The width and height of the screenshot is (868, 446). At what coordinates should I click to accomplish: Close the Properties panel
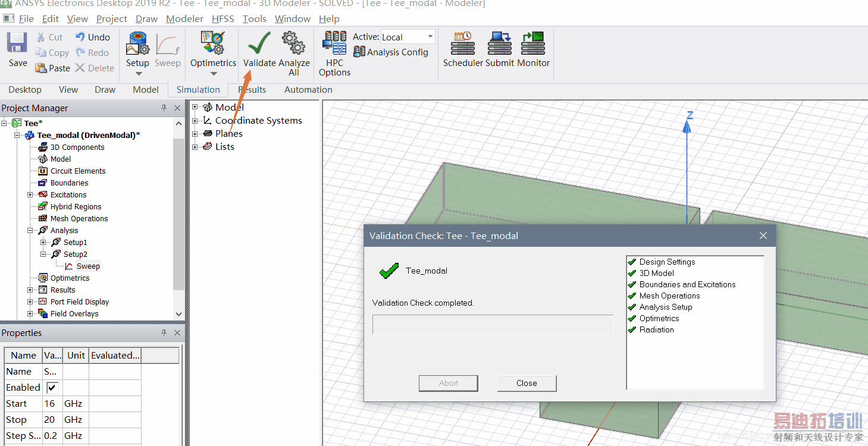coord(177,333)
